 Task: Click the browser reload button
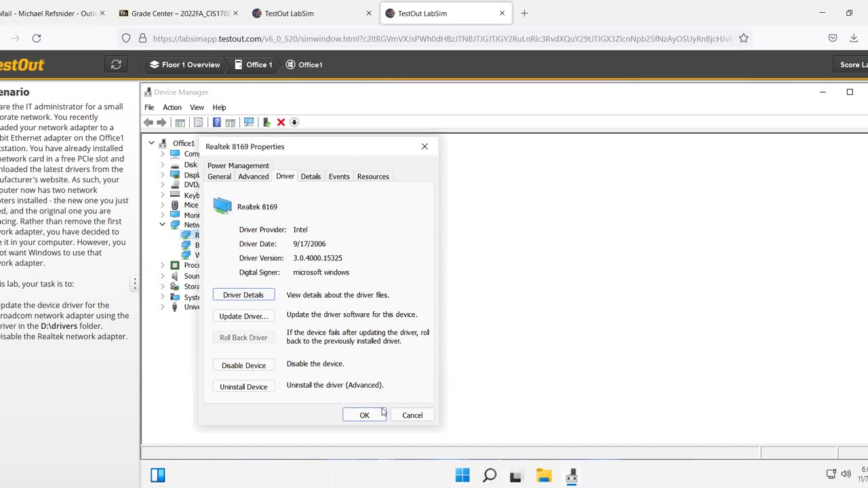pyautogui.click(x=37, y=39)
